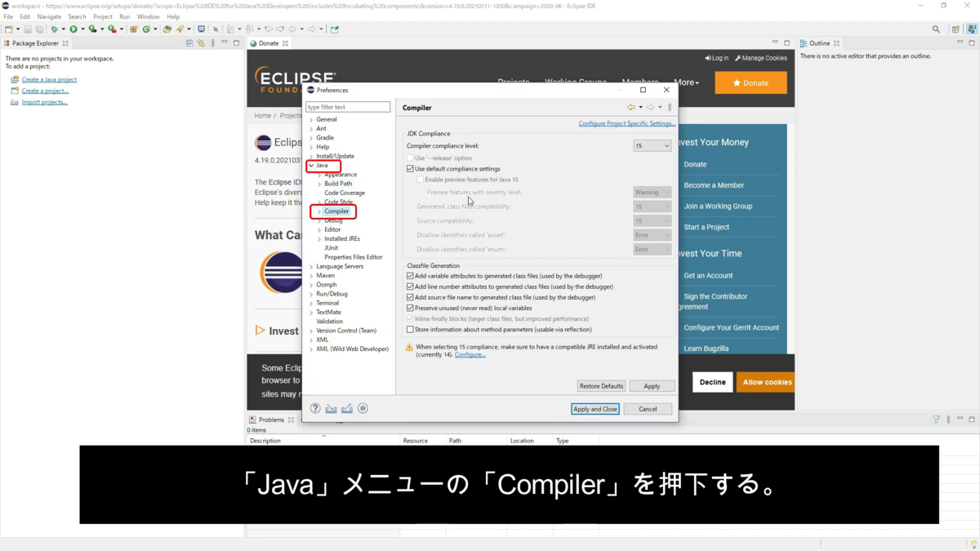Viewport: 980px width, 551px height.
Task: Click the tip lightbulb icon in status bar
Action: (973, 544)
